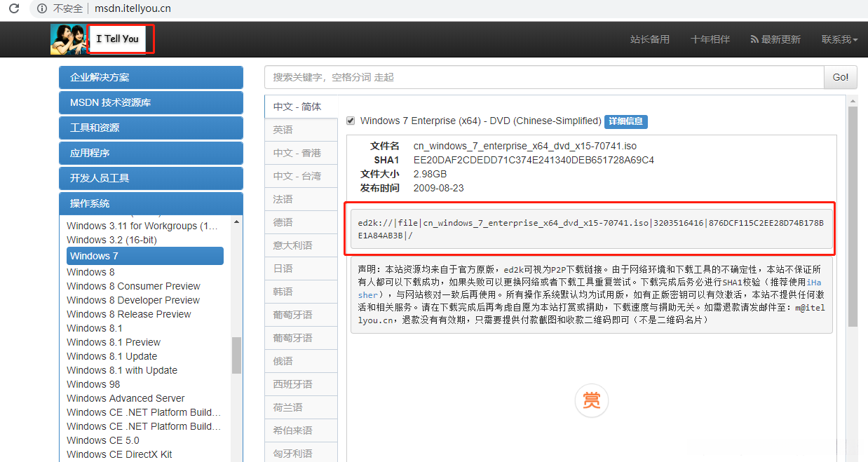Select Windows 8 Developer Preview entry
The width and height of the screenshot is (868, 462).
pos(133,300)
